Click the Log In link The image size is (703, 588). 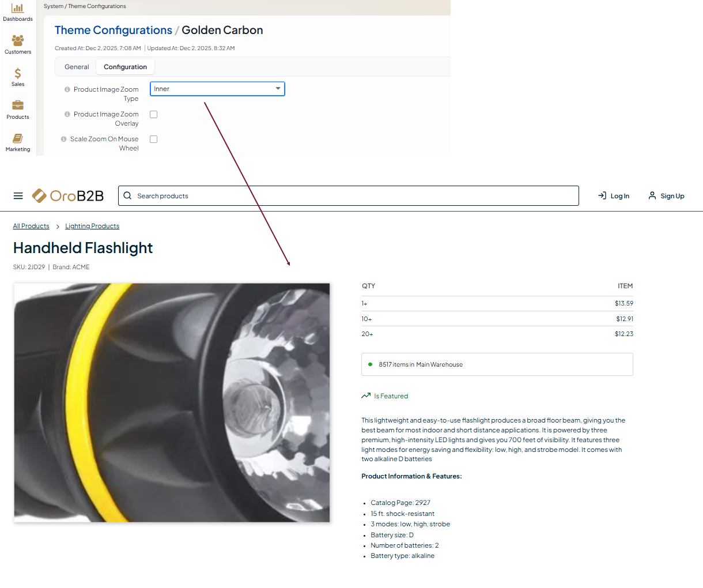click(x=614, y=196)
